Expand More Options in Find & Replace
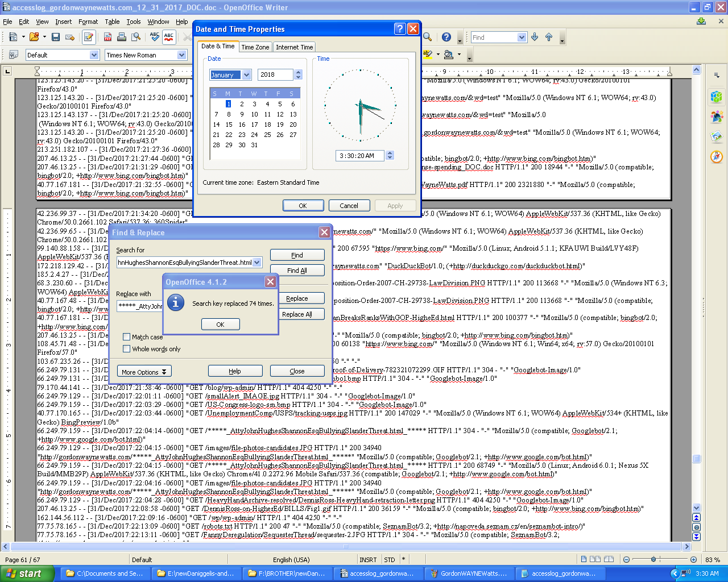This screenshot has height=582, width=728. click(x=144, y=372)
